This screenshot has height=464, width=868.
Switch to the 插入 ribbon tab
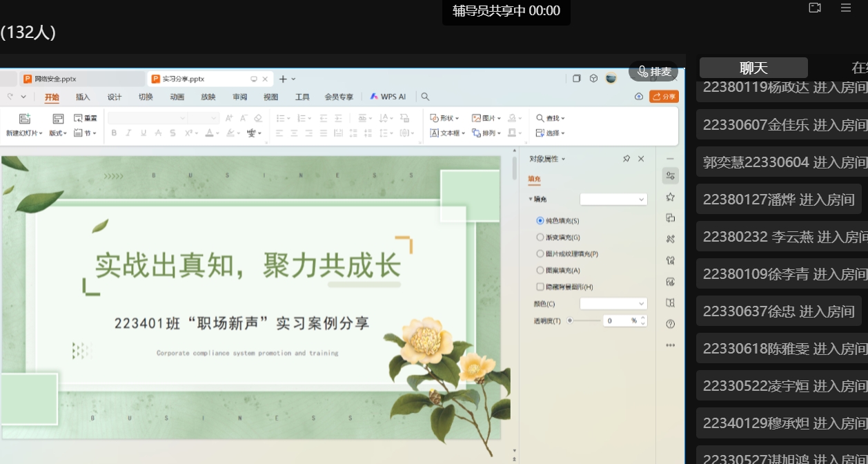click(x=83, y=97)
